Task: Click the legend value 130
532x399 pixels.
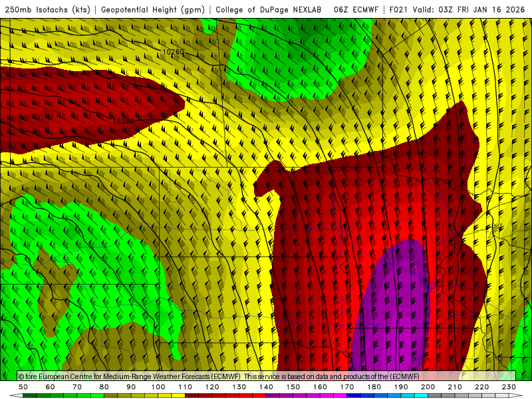Action: [239, 387]
